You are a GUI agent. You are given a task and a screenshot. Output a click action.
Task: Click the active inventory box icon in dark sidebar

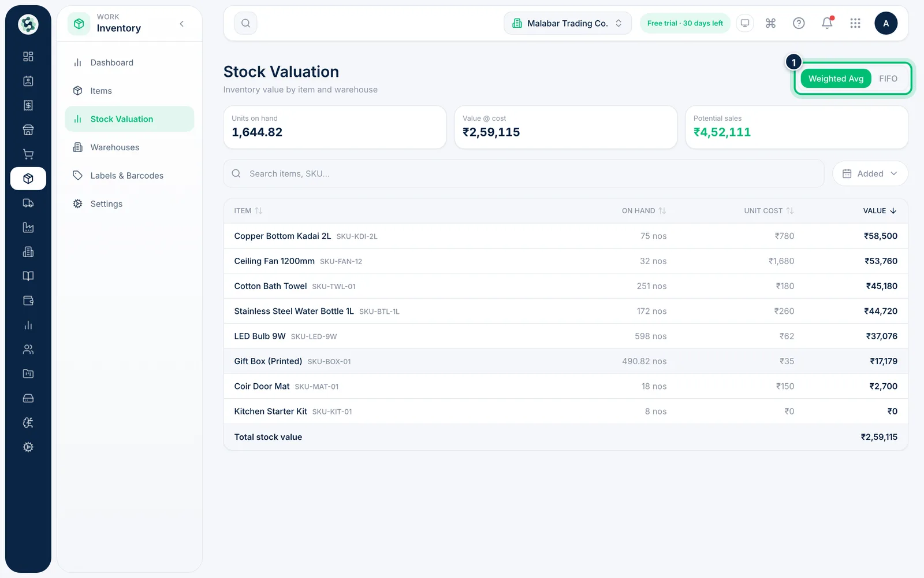(x=28, y=179)
